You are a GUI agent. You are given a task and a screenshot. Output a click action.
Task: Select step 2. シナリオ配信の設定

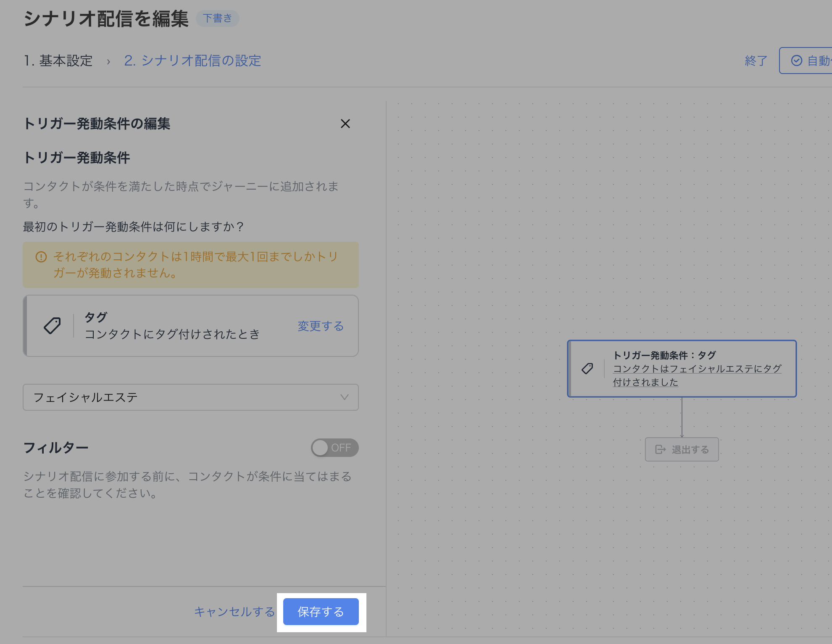click(192, 61)
